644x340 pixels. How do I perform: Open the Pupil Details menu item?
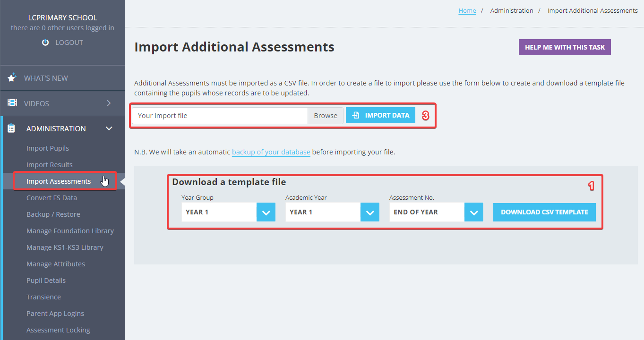click(x=46, y=280)
